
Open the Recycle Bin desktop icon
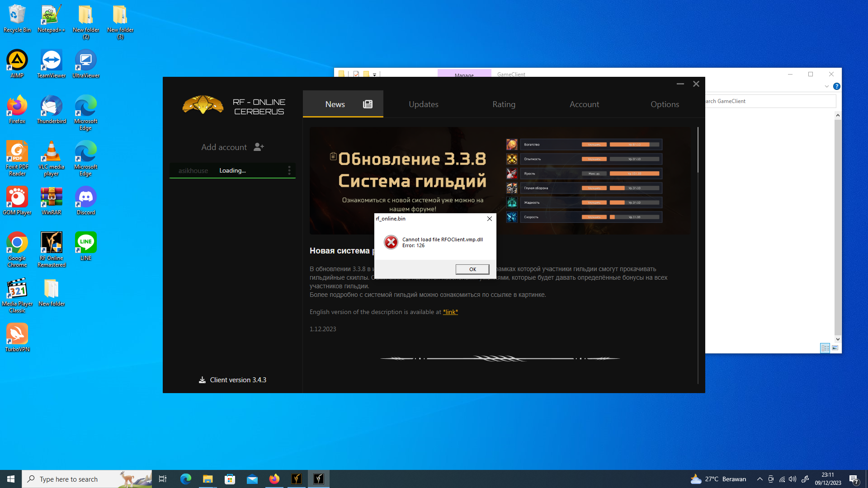[x=17, y=19]
